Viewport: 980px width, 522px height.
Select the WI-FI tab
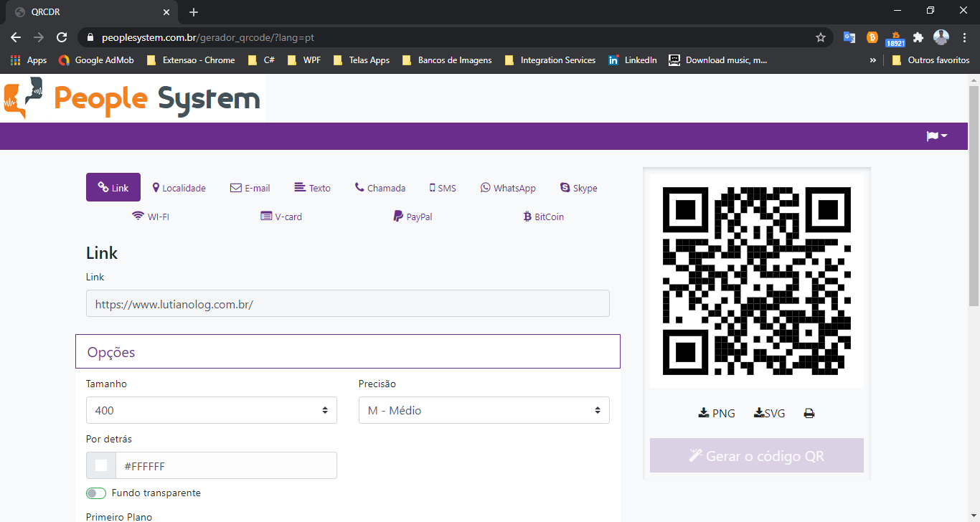(151, 217)
